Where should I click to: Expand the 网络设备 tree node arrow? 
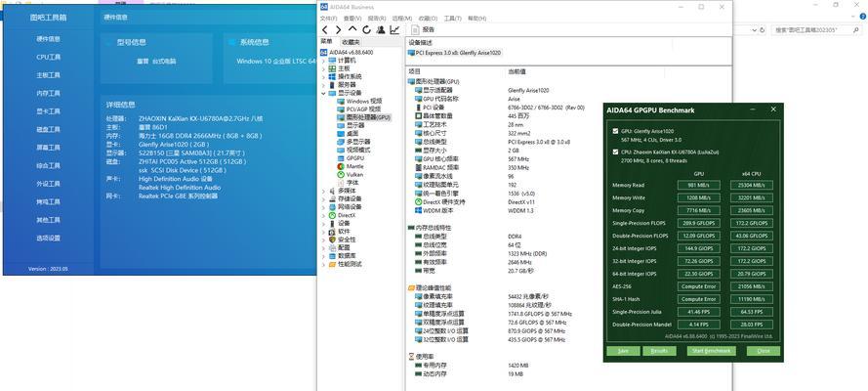[324, 207]
